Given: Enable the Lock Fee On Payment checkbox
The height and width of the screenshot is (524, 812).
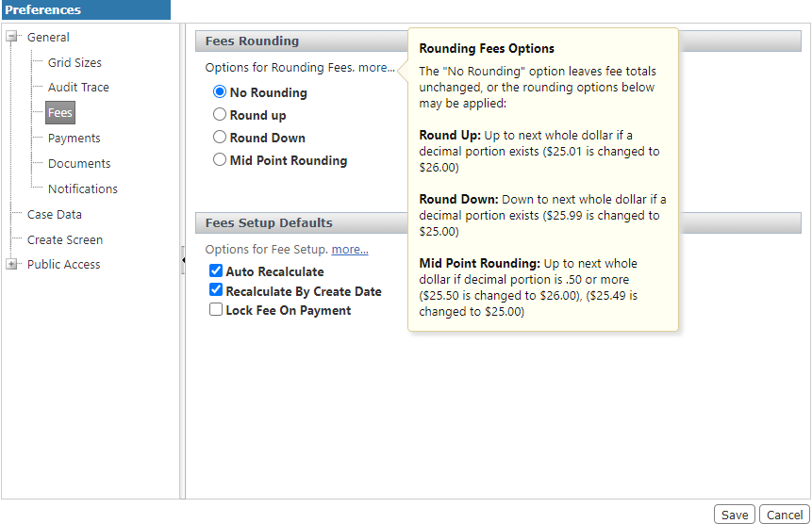Looking at the screenshot, I should point(216,310).
